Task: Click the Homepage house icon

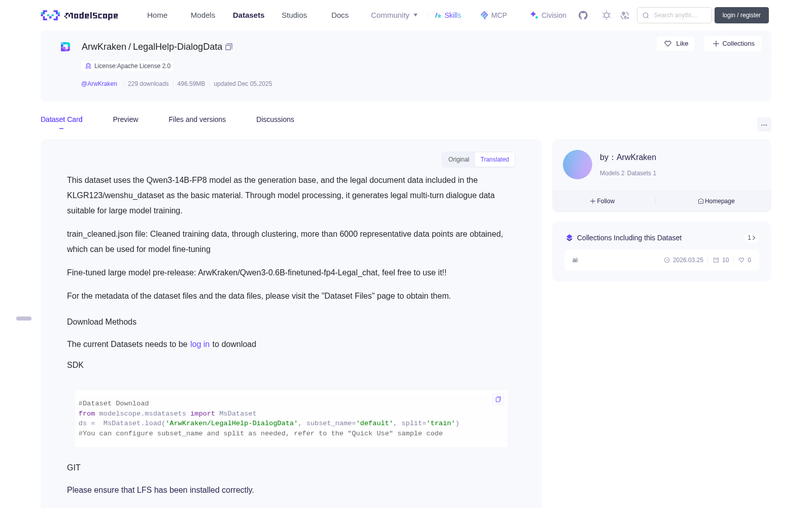Action: (x=701, y=201)
